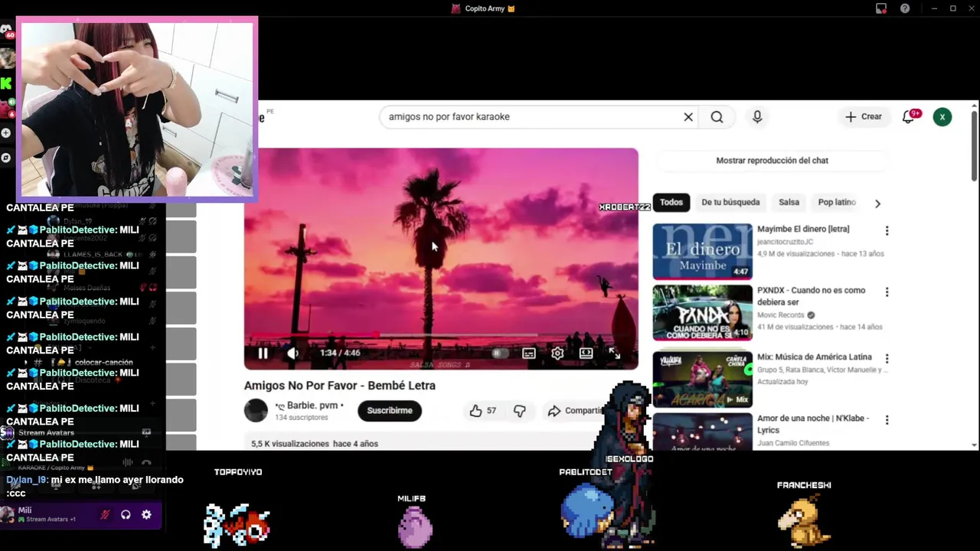The height and width of the screenshot is (551, 980).
Task: Open Mayimbe El dinero video thumbnail
Action: pyautogui.click(x=702, y=251)
